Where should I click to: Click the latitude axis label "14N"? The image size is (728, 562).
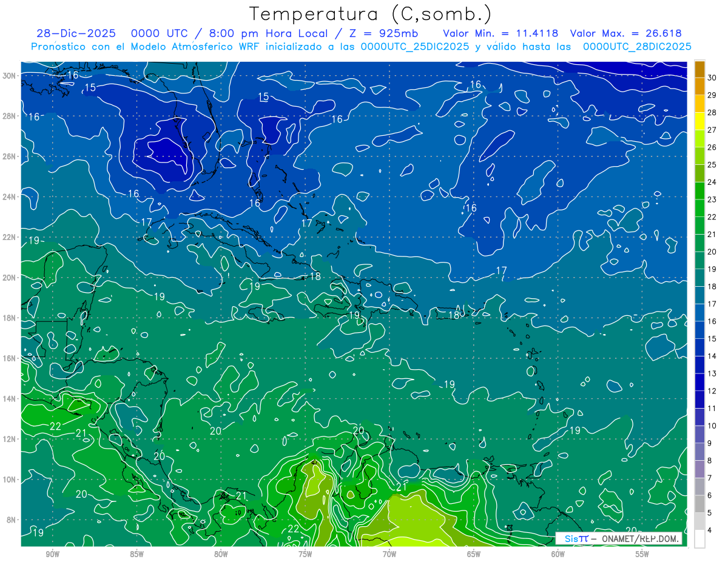tap(10, 399)
